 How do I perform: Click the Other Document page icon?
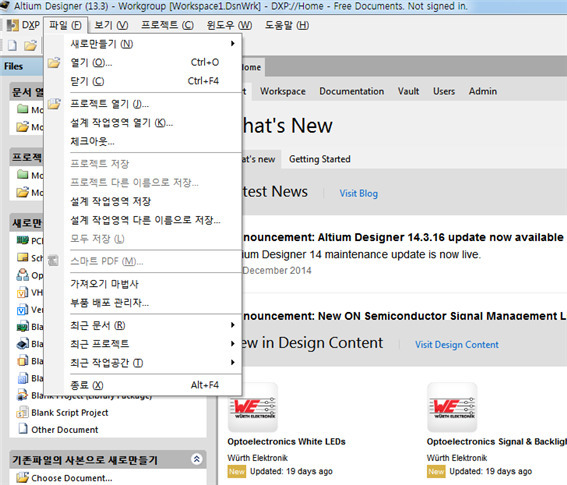23,429
